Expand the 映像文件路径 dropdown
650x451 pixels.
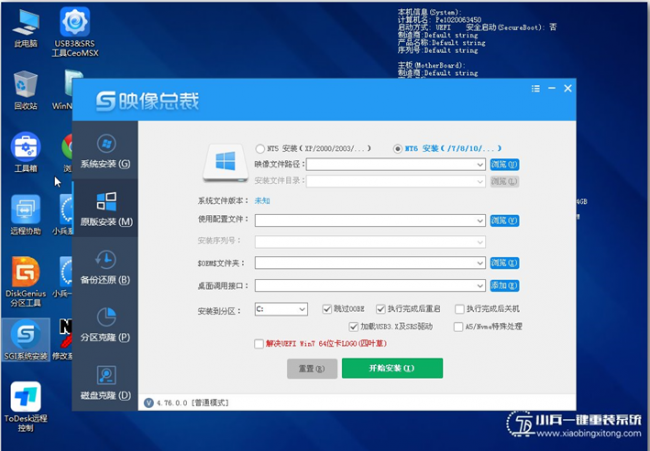point(480,165)
